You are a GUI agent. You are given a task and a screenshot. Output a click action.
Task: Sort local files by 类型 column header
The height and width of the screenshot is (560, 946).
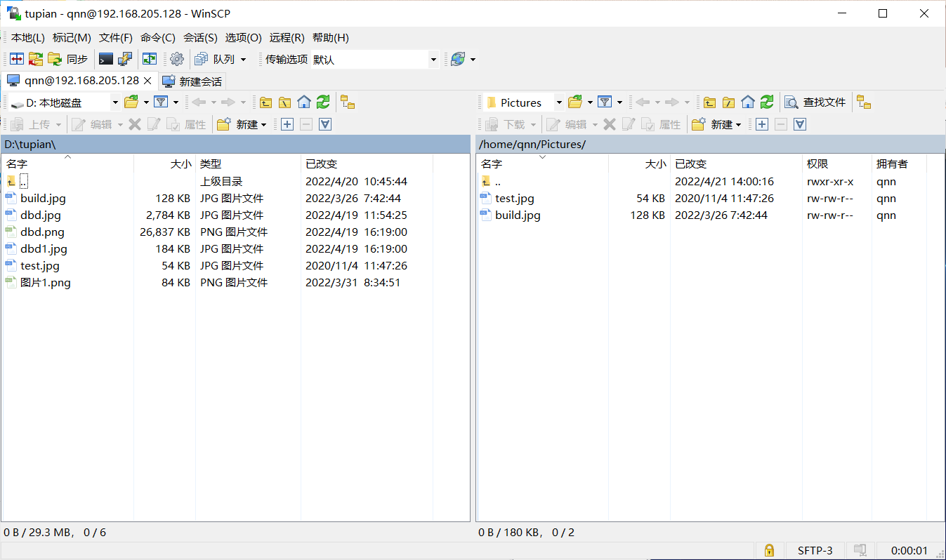point(248,164)
